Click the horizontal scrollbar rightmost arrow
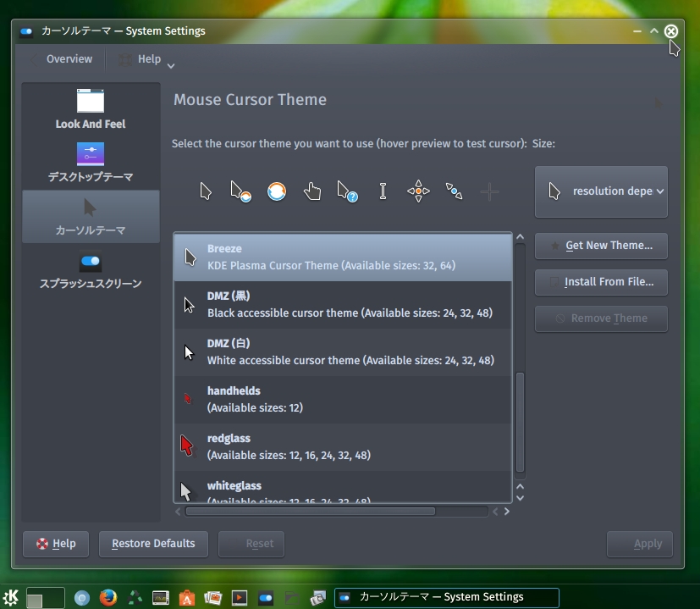 507,512
